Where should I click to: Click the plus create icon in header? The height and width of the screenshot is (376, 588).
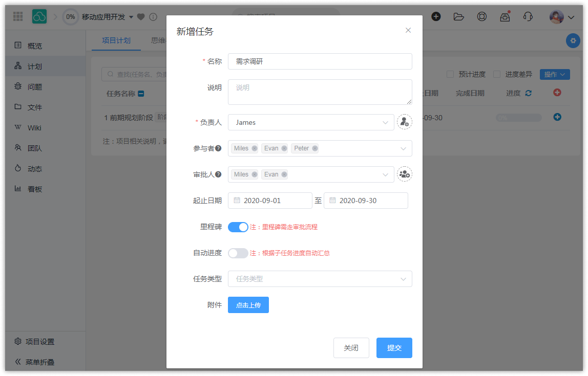coord(436,16)
